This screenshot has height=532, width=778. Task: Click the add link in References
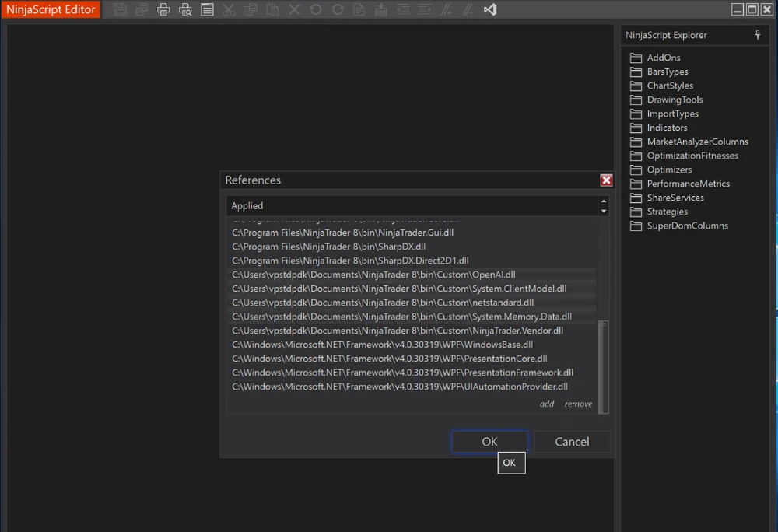coord(547,404)
